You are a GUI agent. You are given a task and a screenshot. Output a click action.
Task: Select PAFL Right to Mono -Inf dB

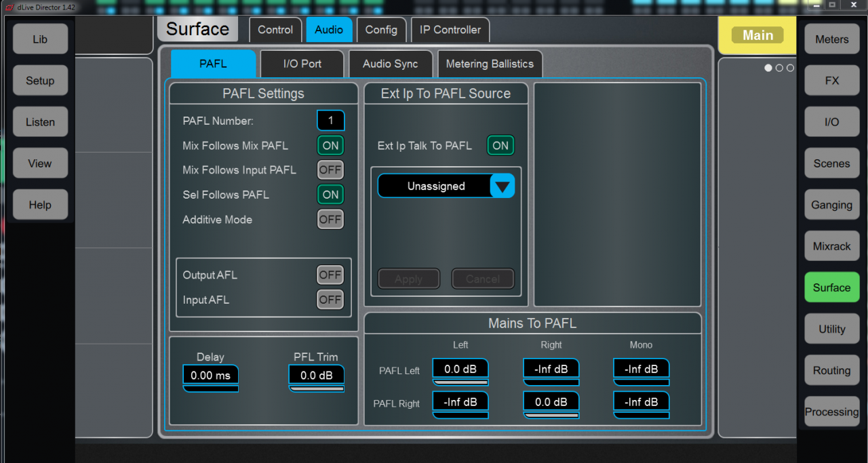coord(642,405)
